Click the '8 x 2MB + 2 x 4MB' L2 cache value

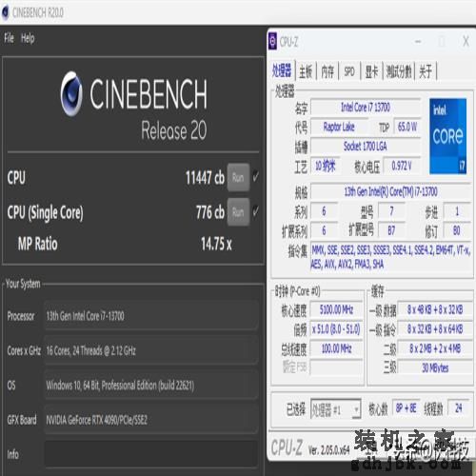pyautogui.click(x=435, y=348)
